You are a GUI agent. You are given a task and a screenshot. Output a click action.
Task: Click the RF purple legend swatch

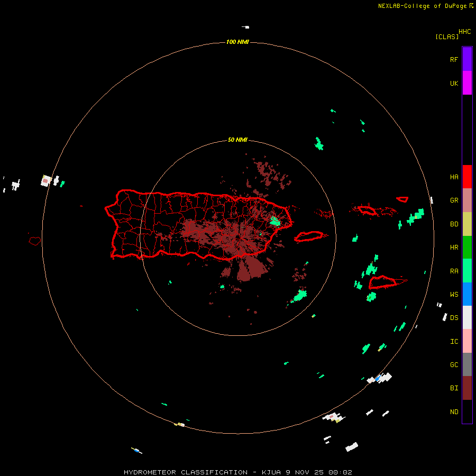(x=467, y=59)
